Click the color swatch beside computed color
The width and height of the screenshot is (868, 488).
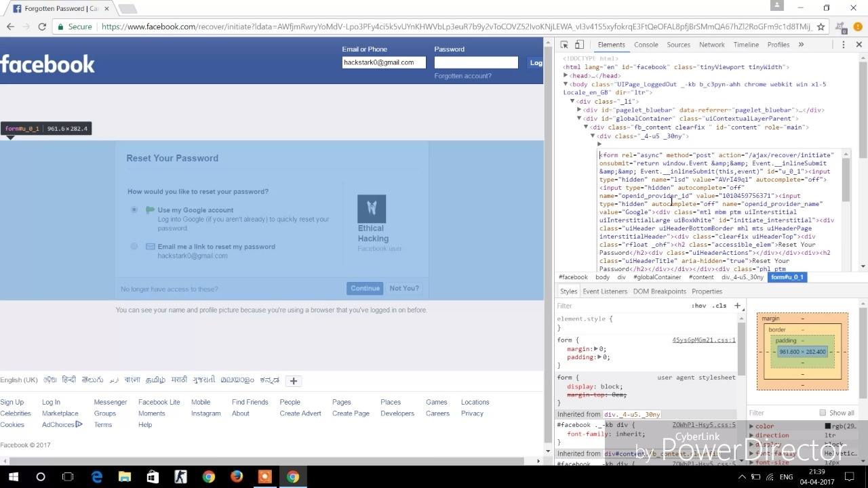click(828, 426)
